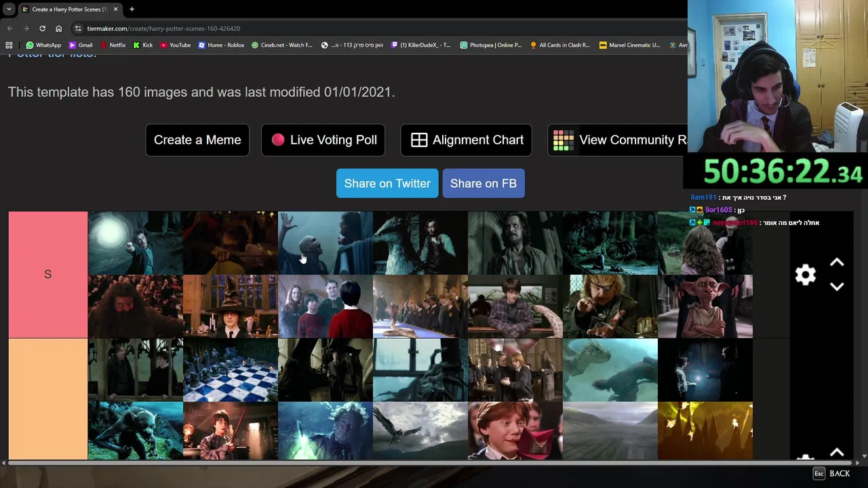Open a new browser tab

pos(132,9)
